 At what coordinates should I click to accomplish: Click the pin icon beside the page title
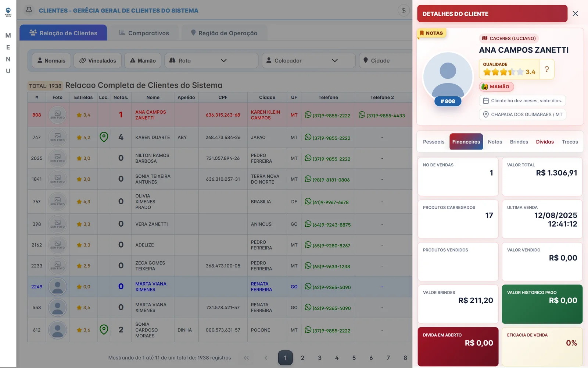point(29,10)
